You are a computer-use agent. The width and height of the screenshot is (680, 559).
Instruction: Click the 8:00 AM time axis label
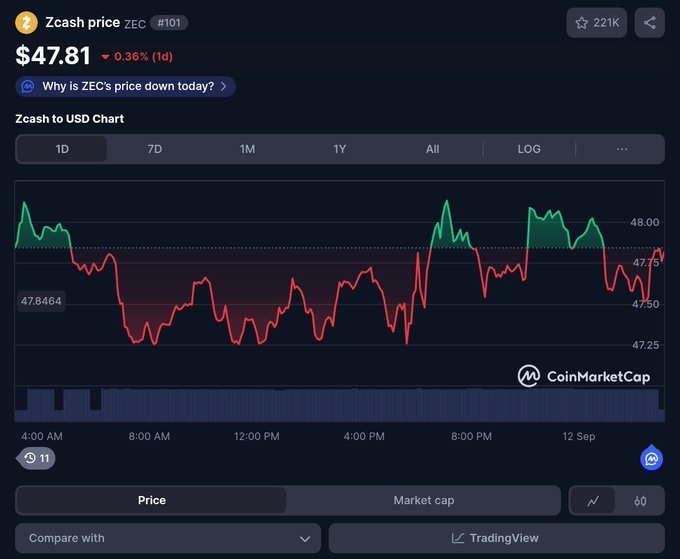[x=149, y=436]
